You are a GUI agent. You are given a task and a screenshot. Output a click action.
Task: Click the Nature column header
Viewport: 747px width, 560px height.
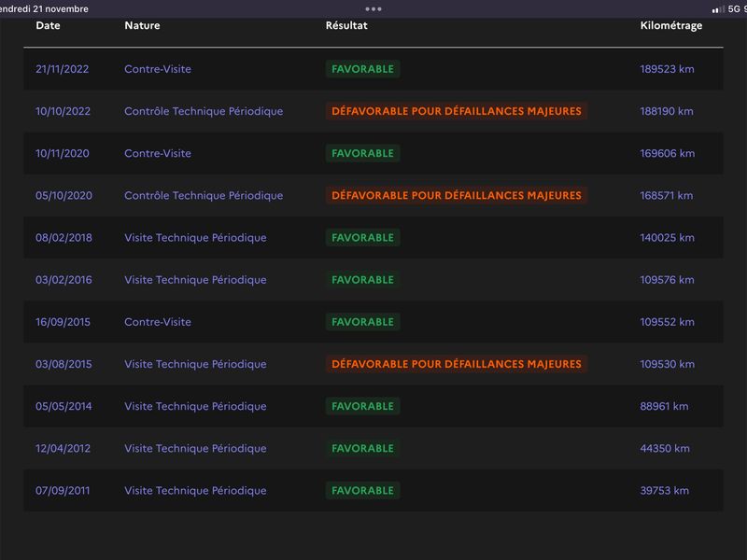pyautogui.click(x=142, y=25)
